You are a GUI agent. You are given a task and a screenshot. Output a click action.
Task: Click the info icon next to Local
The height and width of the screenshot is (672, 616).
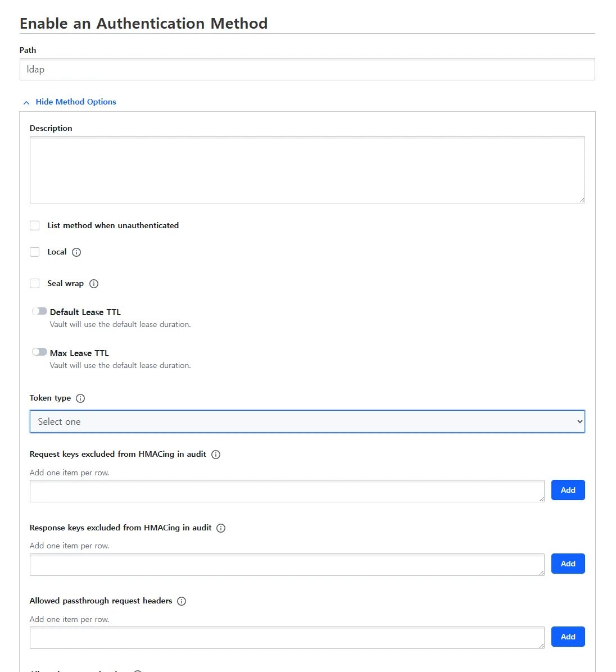pyautogui.click(x=76, y=252)
